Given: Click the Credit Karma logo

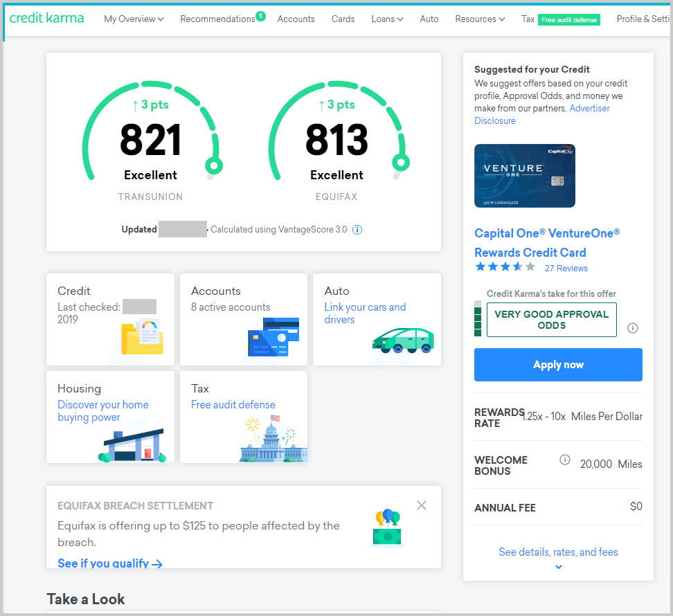Looking at the screenshot, I should [x=46, y=19].
